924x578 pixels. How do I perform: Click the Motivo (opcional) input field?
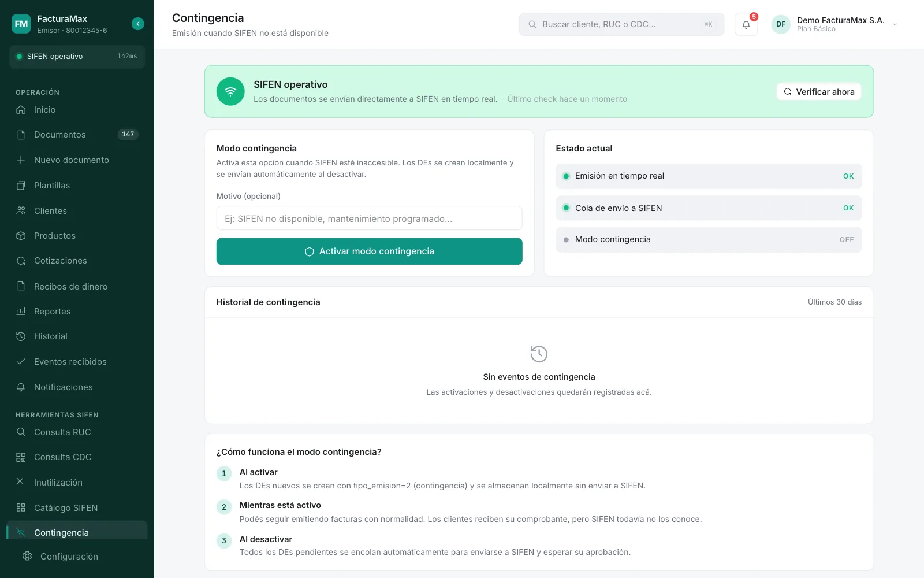[x=369, y=218]
